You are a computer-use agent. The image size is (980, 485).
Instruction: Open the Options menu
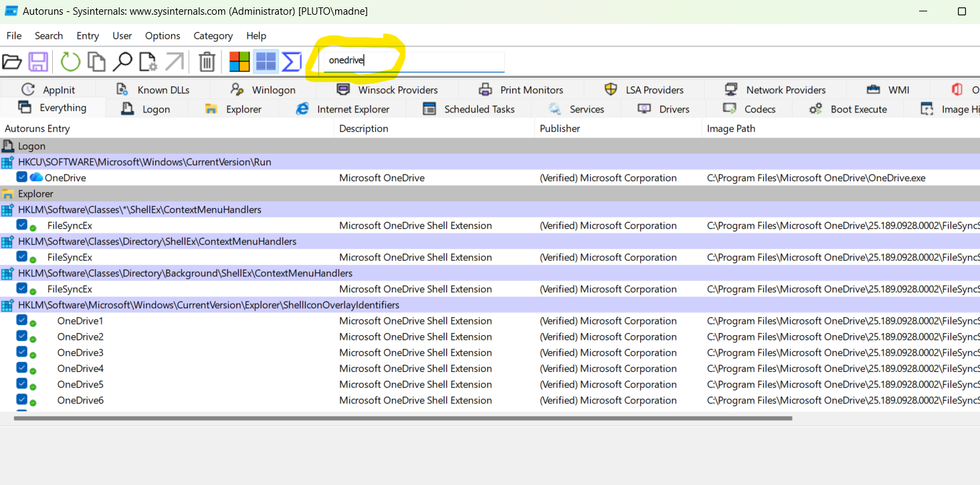pyautogui.click(x=163, y=35)
